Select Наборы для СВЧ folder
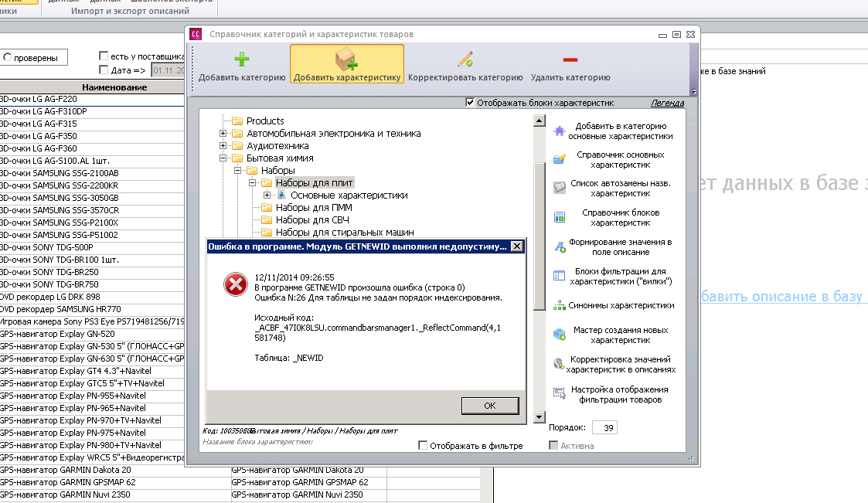Viewport: 868px width, 503px height. (x=312, y=219)
